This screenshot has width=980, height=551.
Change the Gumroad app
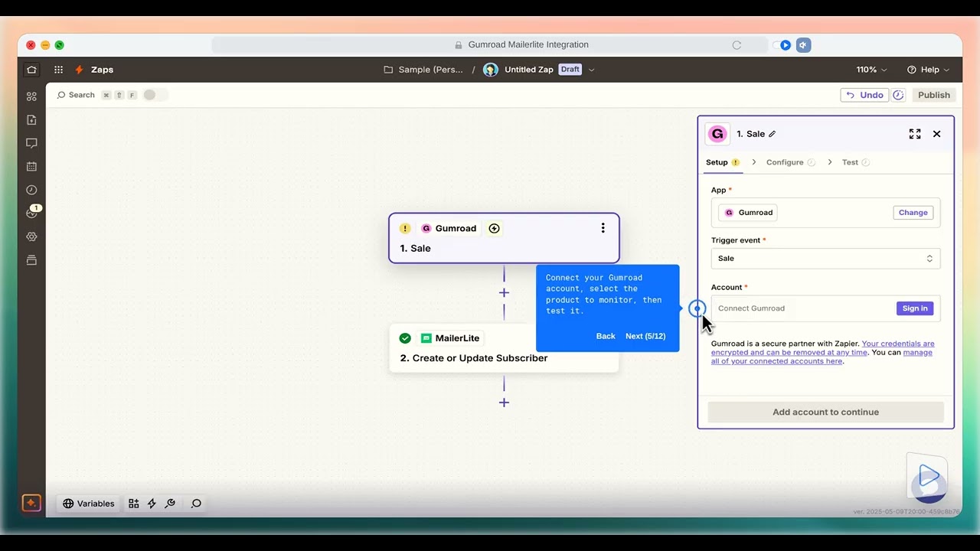[913, 213]
